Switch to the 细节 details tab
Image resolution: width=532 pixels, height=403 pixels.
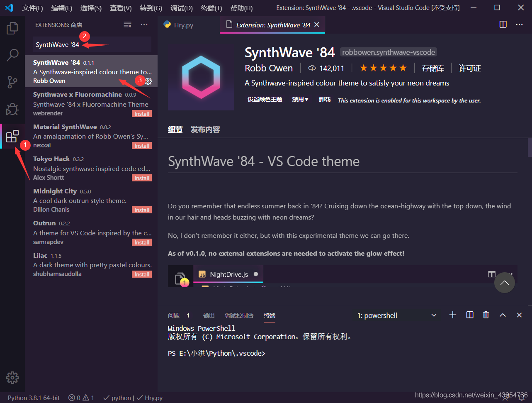[175, 129]
